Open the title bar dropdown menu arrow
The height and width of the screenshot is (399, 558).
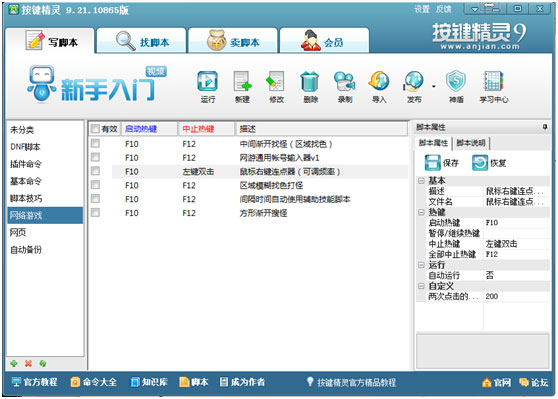click(x=474, y=9)
